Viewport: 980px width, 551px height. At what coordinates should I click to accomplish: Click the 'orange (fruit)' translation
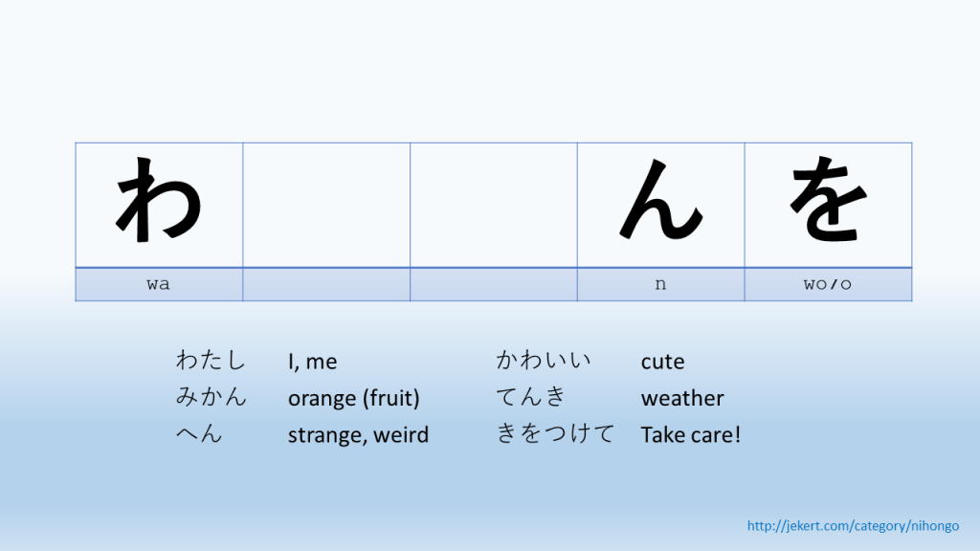pyautogui.click(x=354, y=398)
